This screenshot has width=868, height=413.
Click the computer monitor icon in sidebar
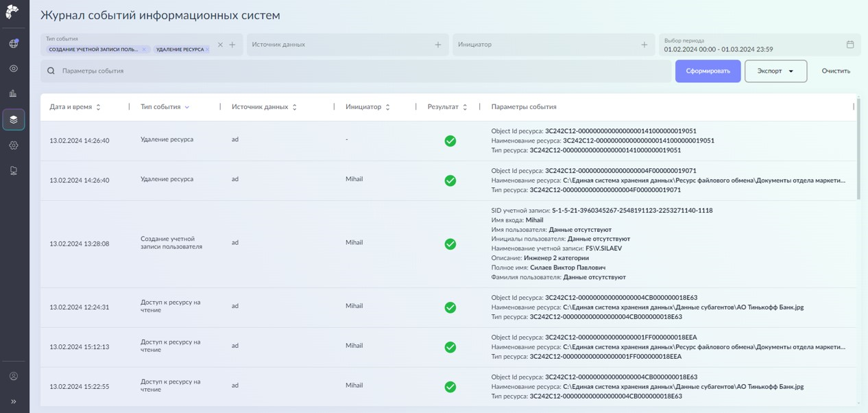click(x=14, y=171)
